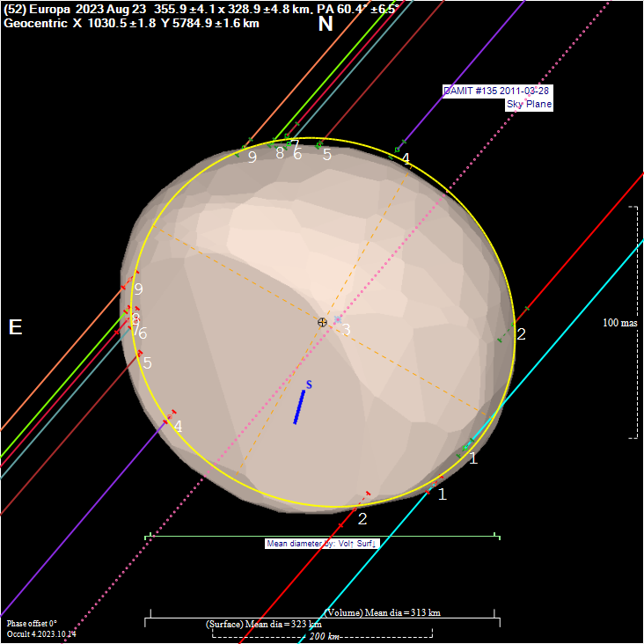Click the 200 km scale bar label
This screenshot has height=644, width=644.
coord(322,636)
